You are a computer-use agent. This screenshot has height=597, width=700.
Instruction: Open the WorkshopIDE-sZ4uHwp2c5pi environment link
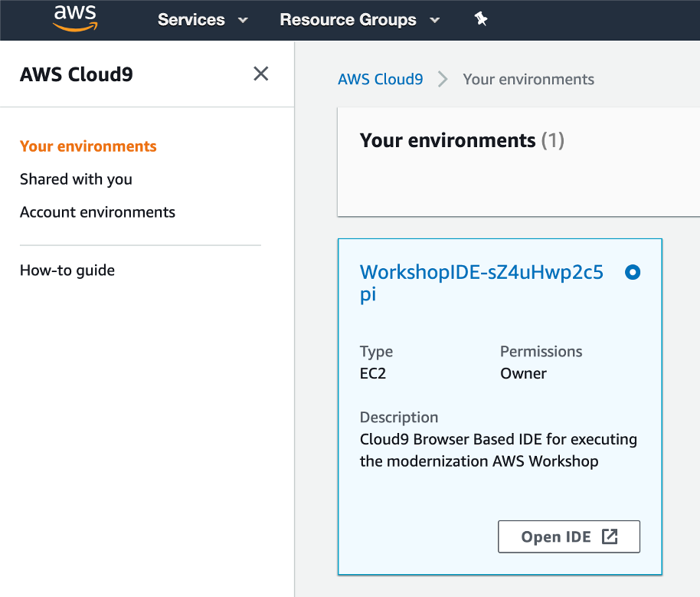481,283
